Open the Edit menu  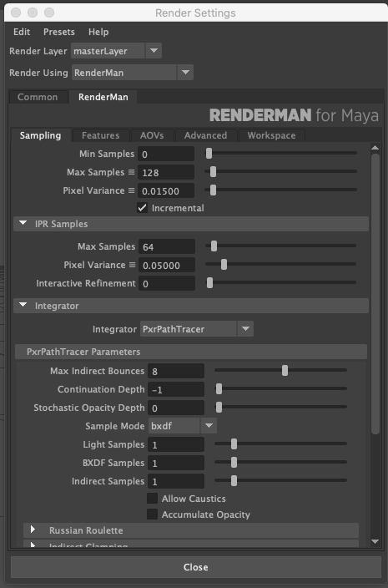[x=22, y=32]
